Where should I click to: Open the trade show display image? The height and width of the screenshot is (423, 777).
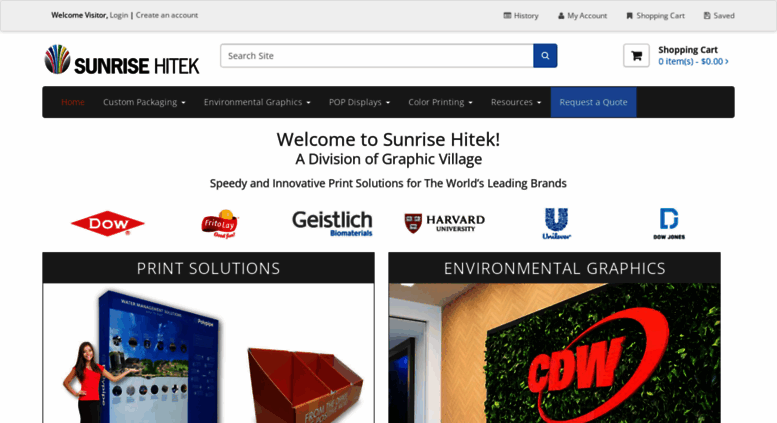click(143, 356)
